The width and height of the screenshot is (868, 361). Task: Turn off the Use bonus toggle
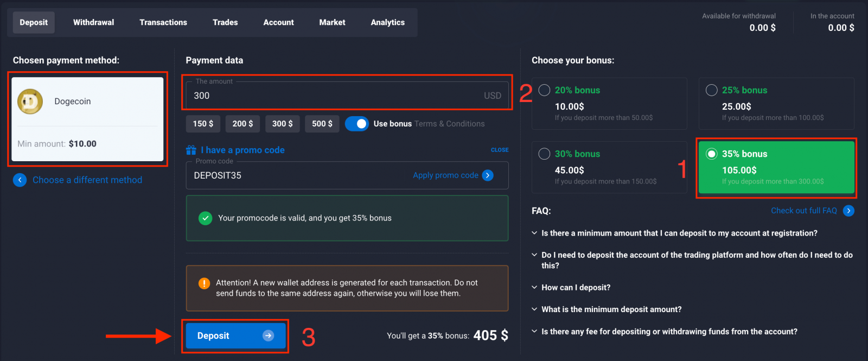(356, 124)
